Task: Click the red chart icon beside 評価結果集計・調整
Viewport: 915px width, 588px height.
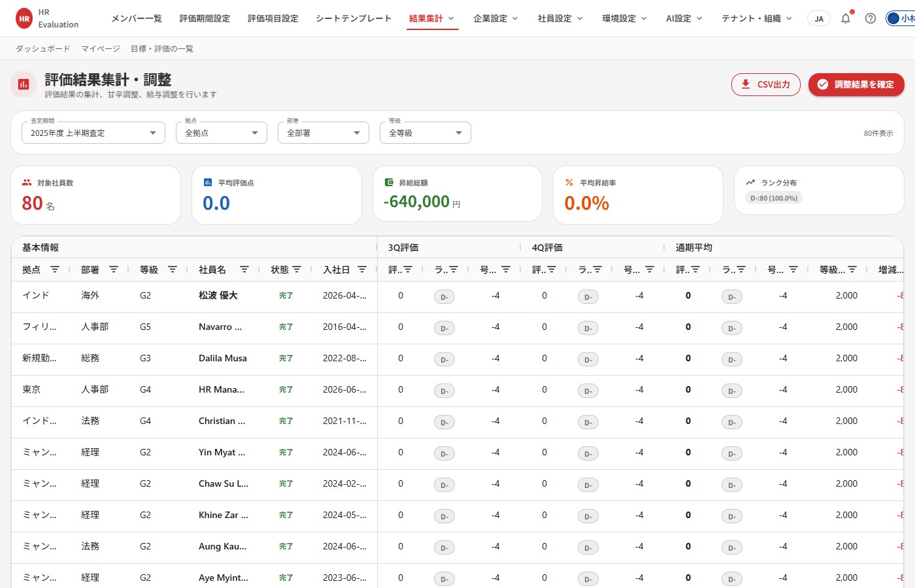Action: coord(24,84)
